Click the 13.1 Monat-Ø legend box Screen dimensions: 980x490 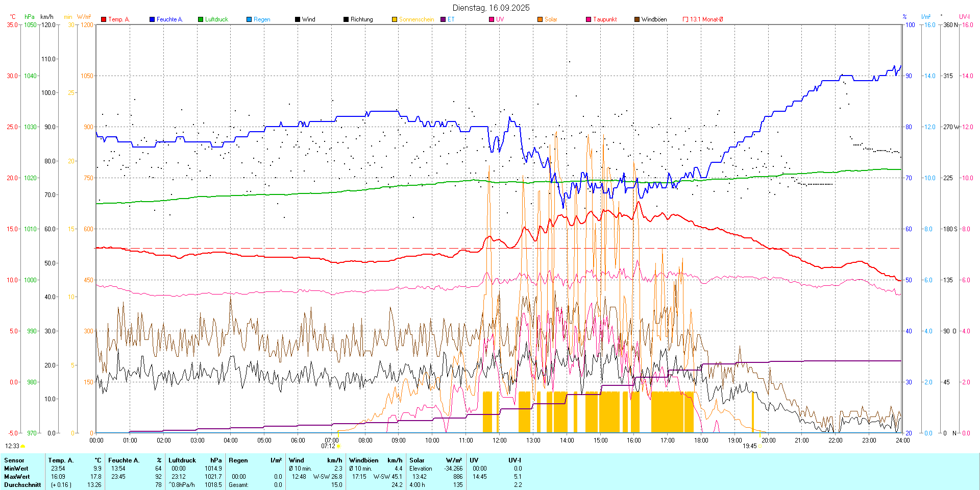pos(685,19)
